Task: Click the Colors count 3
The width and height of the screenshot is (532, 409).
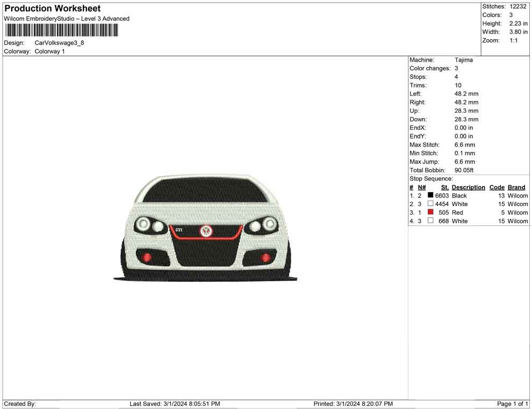Action: [511, 15]
